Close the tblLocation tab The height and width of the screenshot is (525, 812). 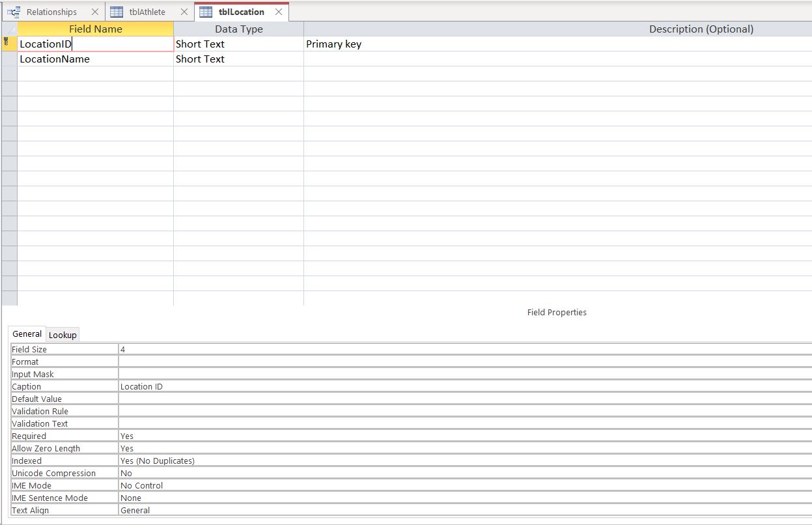click(279, 12)
